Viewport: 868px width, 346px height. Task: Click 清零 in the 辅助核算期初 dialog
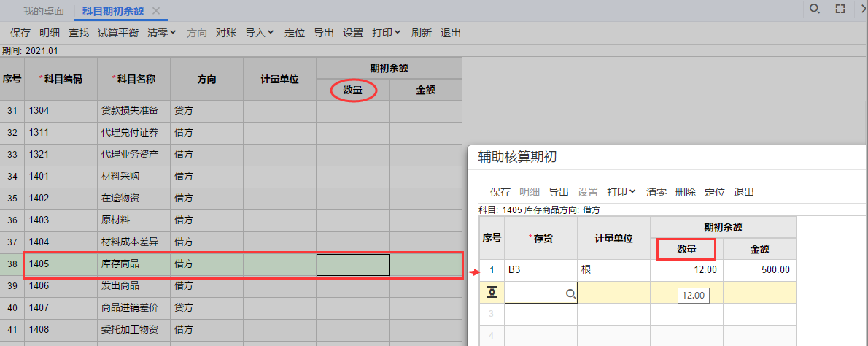[x=656, y=192]
